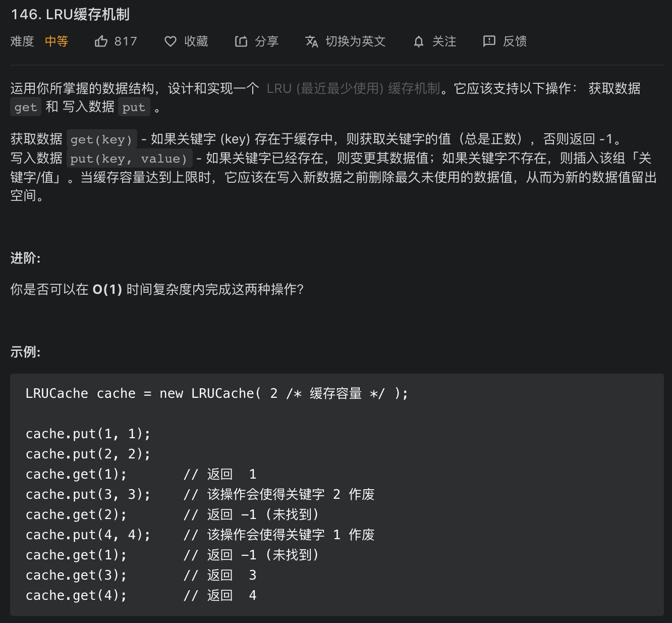The image size is (672, 623).
Task: Click the problem title 146. LRU缓存机制
Action: pos(72,15)
